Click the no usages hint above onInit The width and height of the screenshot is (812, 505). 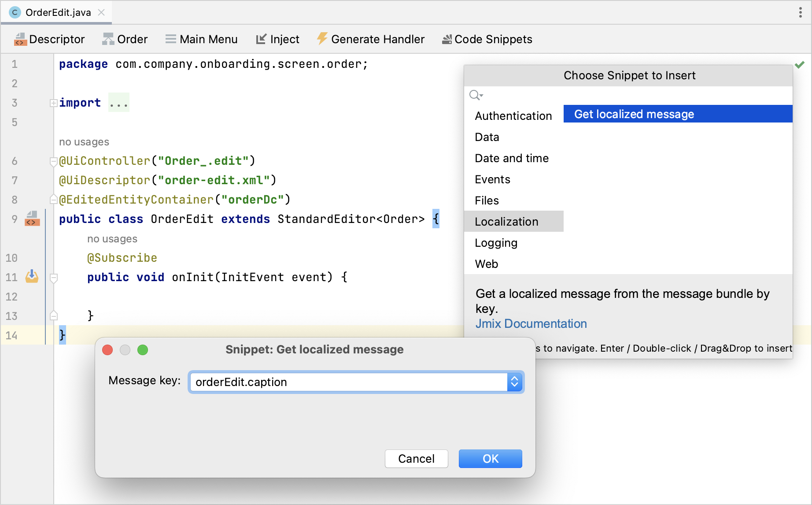112,239
